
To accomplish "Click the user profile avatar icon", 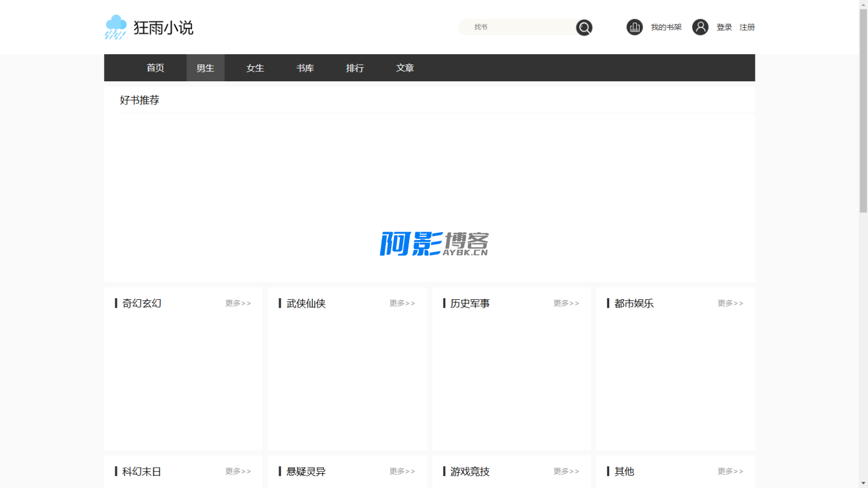I will 700,27.
